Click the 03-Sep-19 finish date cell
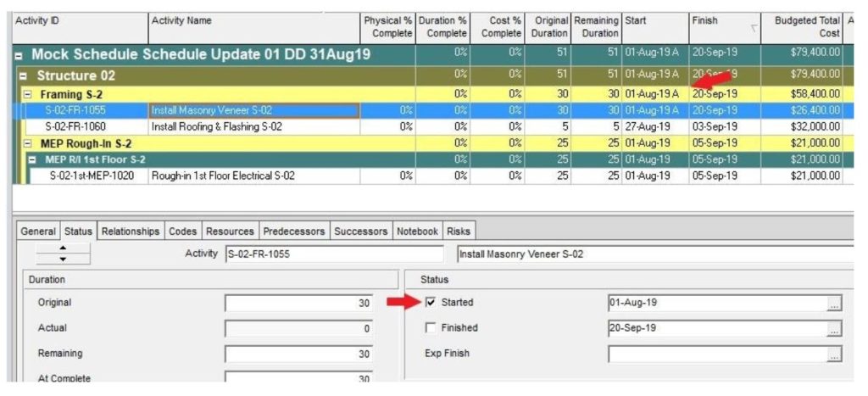The width and height of the screenshot is (868, 396). pyautogui.click(x=725, y=127)
